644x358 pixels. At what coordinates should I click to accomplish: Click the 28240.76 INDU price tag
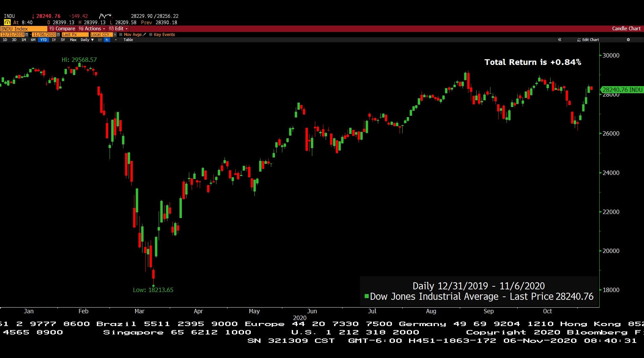(x=621, y=90)
